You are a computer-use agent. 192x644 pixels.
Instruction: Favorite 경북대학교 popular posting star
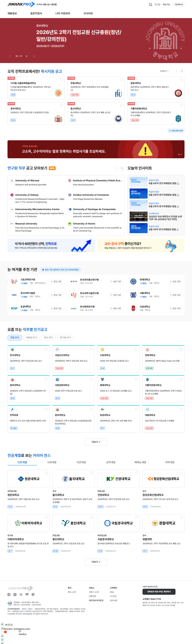tap(181, 349)
